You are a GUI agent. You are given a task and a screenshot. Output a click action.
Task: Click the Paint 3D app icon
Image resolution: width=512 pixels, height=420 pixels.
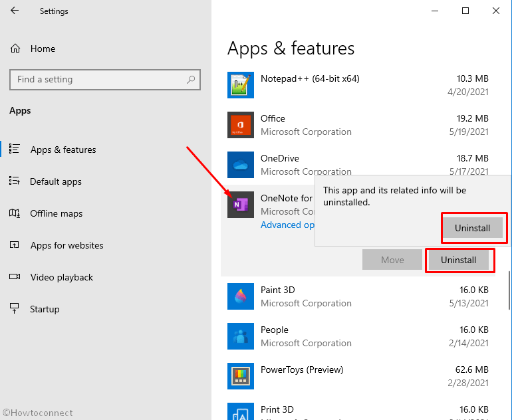(x=241, y=296)
